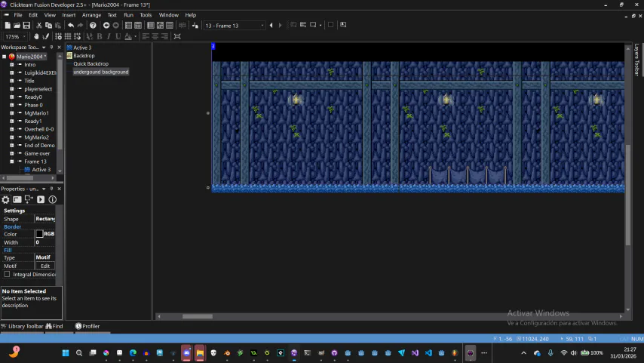Select the 'Overhell 0-0' frame
The width and height of the screenshot is (644, 363).
pos(38,129)
